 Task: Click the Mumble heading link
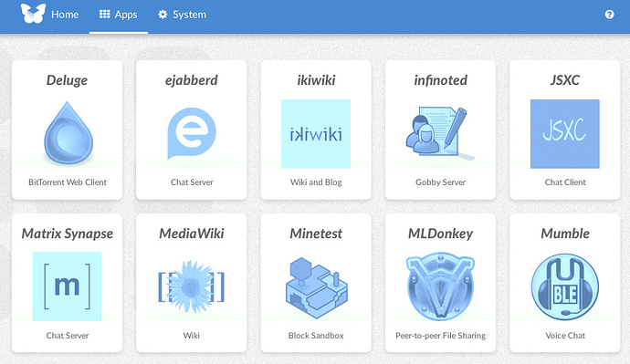[565, 234]
